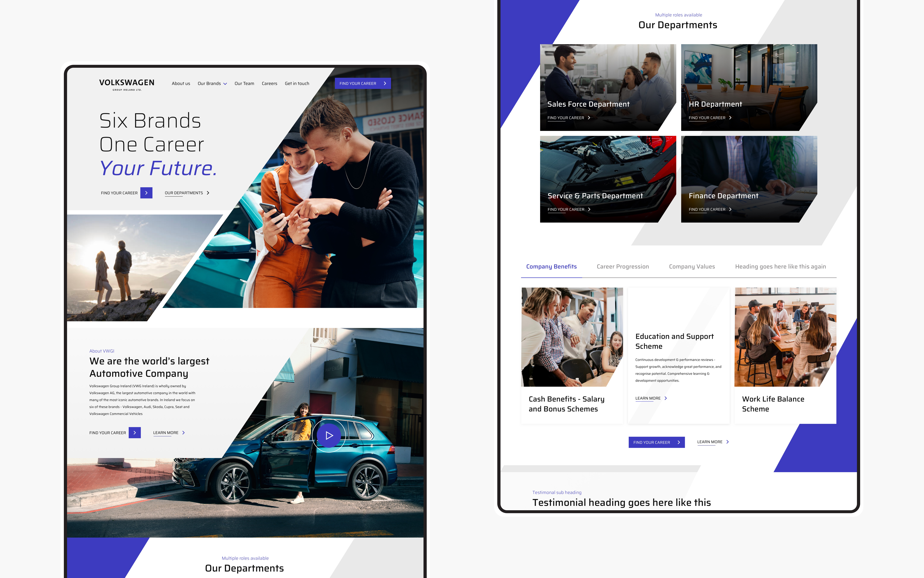Expand the Our Brands dropdown chevron
Screen dimensions: 924x578
pos(225,84)
